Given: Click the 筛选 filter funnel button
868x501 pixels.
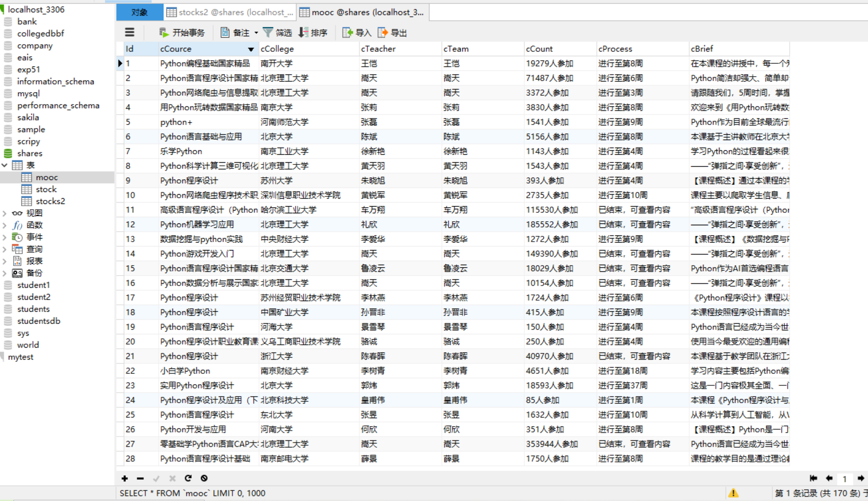Looking at the screenshot, I should pos(278,32).
